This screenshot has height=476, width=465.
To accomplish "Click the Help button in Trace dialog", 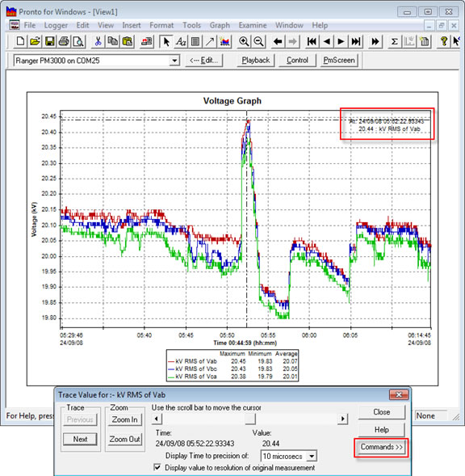I will coord(382,430).
